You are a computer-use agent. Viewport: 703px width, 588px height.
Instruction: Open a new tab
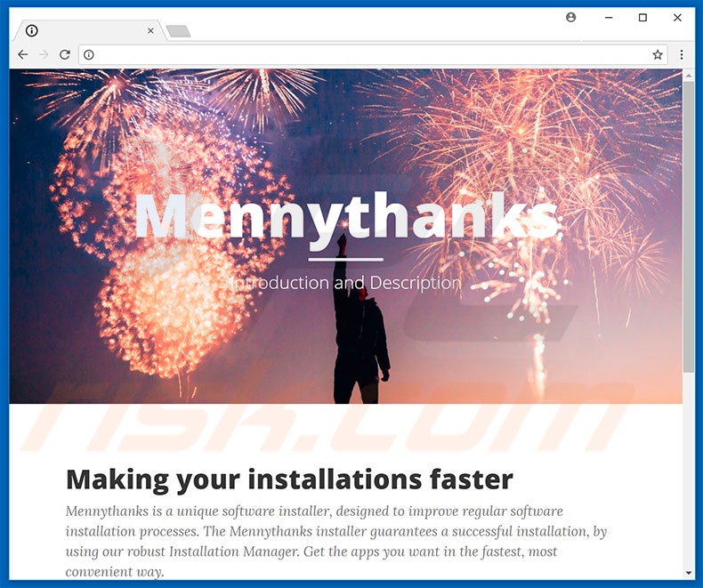click(178, 32)
